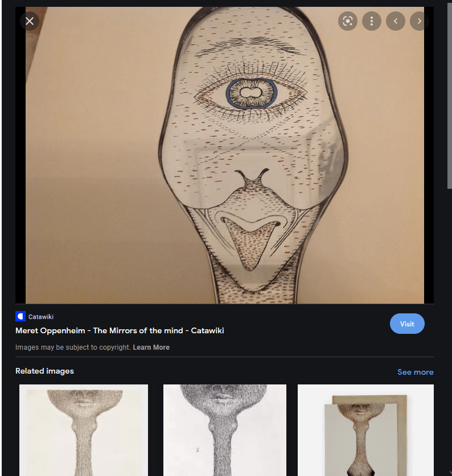Click the black bar left of the preview image
The width and height of the screenshot is (452, 476).
[20, 171]
